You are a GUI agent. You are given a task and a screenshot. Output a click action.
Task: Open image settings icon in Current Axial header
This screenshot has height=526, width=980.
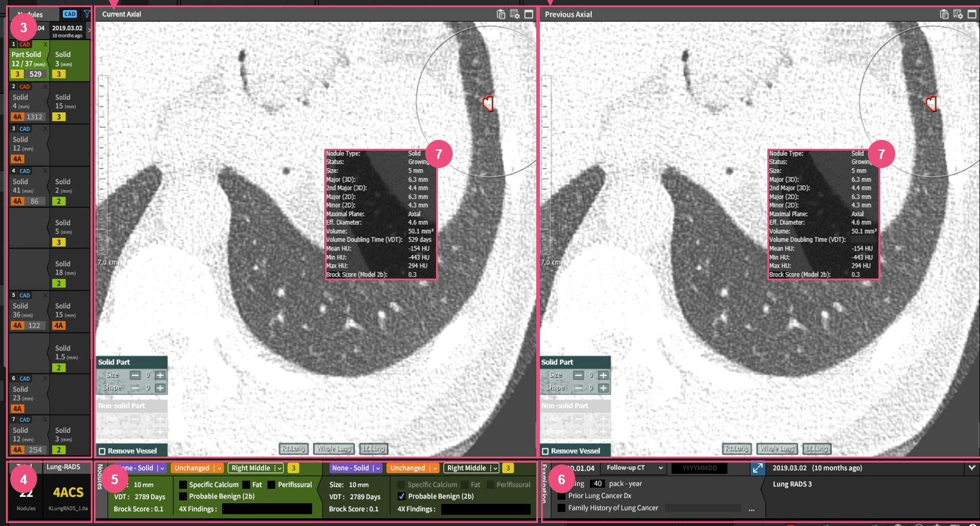(515, 14)
